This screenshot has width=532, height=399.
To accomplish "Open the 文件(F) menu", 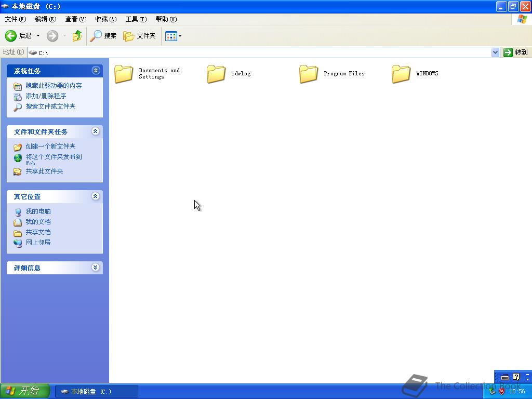I will click(15, 19).
